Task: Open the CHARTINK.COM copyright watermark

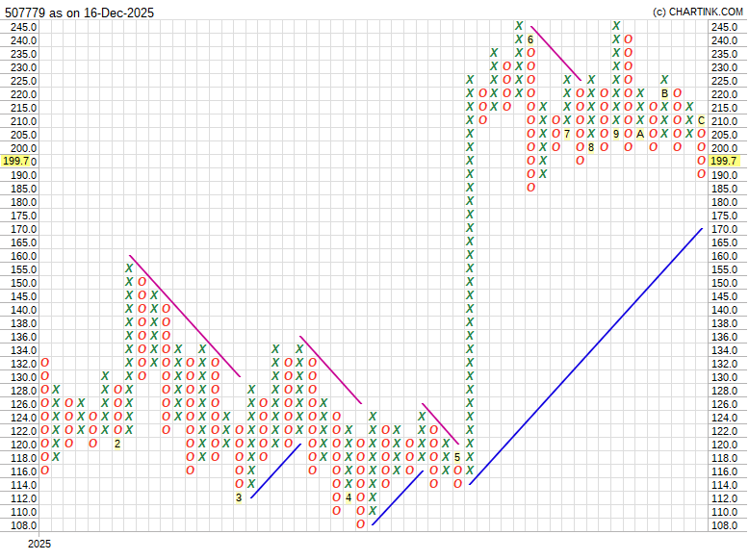Action: coord(698,13)
